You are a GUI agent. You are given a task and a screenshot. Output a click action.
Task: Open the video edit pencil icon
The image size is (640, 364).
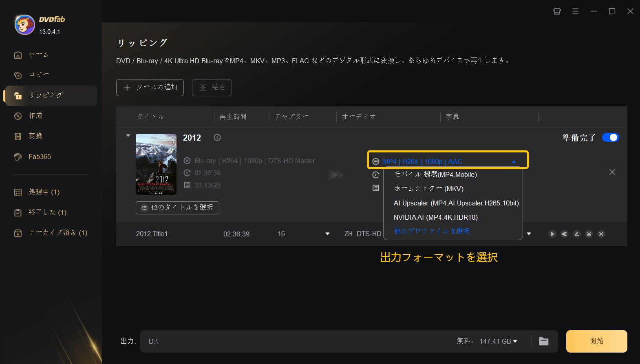576,234
